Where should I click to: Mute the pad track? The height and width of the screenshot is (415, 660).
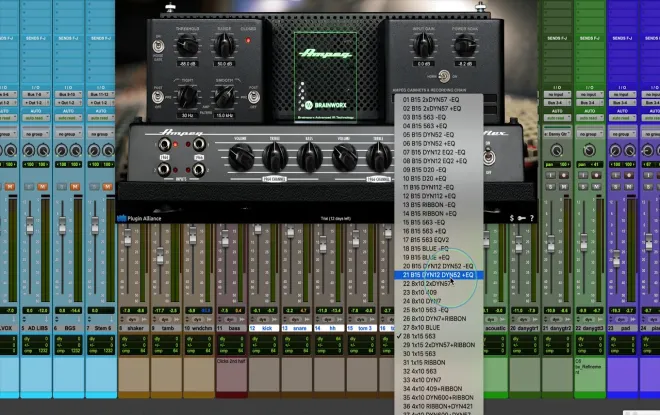(629, 186)
